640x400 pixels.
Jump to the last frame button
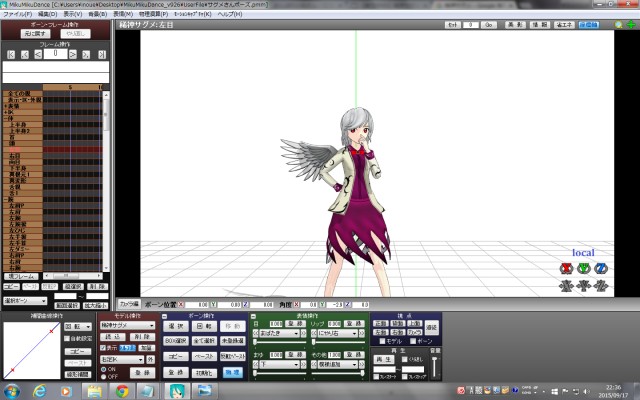pos(102,54)
